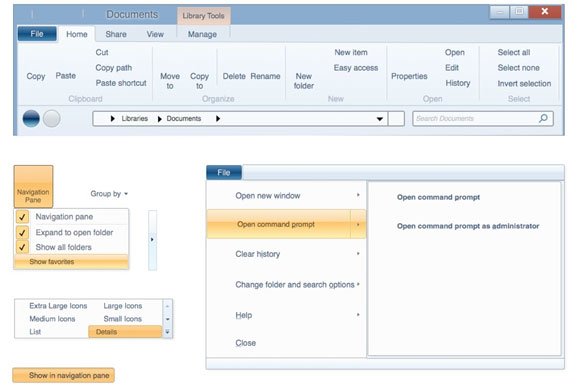Open the Manage tab
Image resolution: width=580 pixels, height=387 pixels.
point(202,34)
